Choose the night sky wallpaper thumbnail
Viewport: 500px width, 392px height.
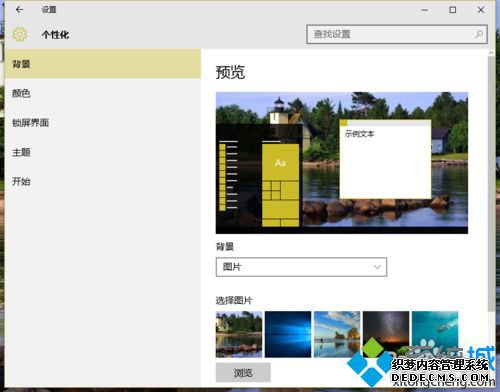(x=386, y=334)
